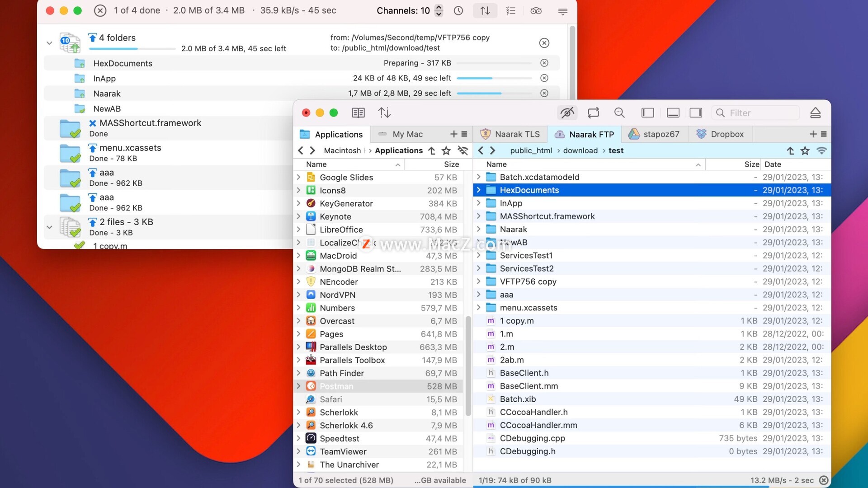868x488 pixels.
Task: Toggle the transfer direction arrows in the queue window
Action: (485, 10)
